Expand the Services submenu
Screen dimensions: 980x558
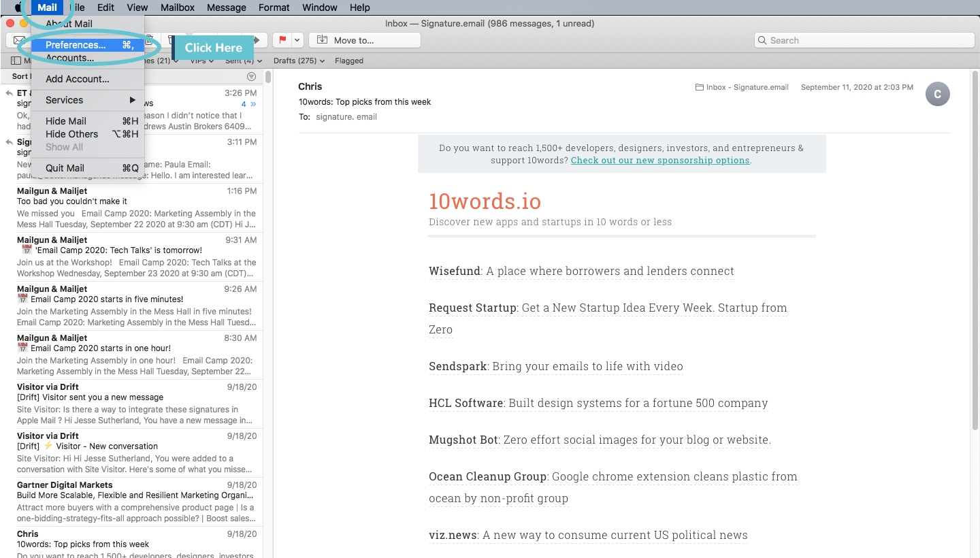pos(88,100)
